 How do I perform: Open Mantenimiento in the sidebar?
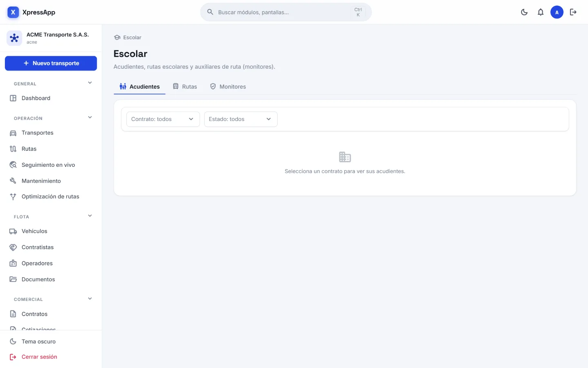(51, 181)
